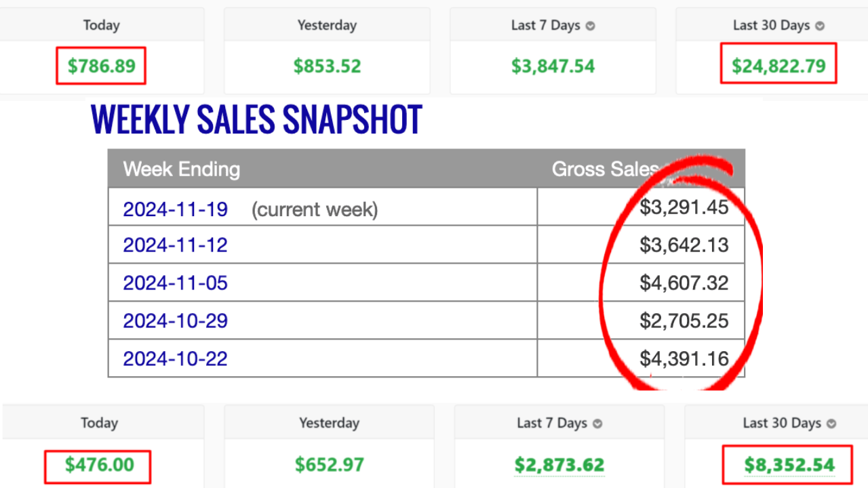Viewport: 868px width, 488px height.
Task: Select the 2024-11-05 week link
Action: (175, 283)
